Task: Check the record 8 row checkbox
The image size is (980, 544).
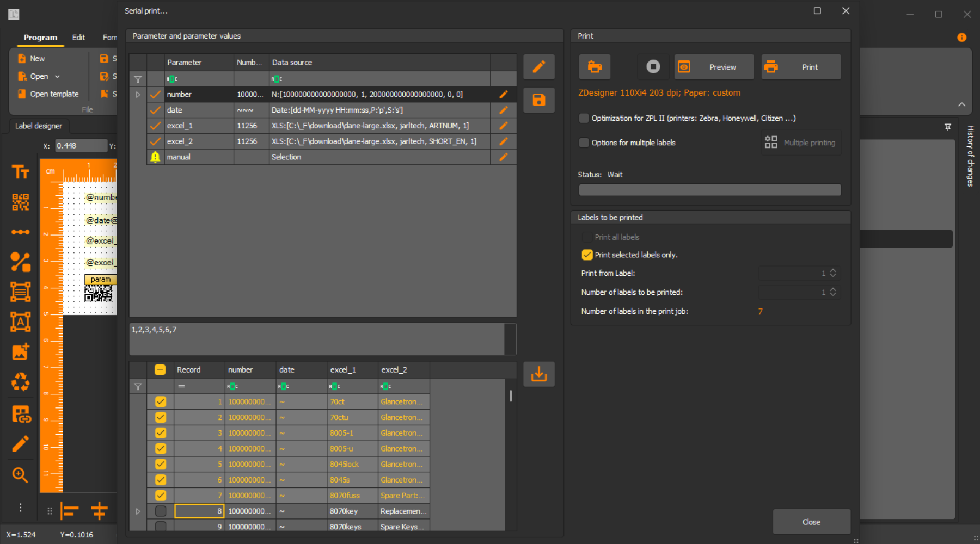Action: (x=161, y=511)
